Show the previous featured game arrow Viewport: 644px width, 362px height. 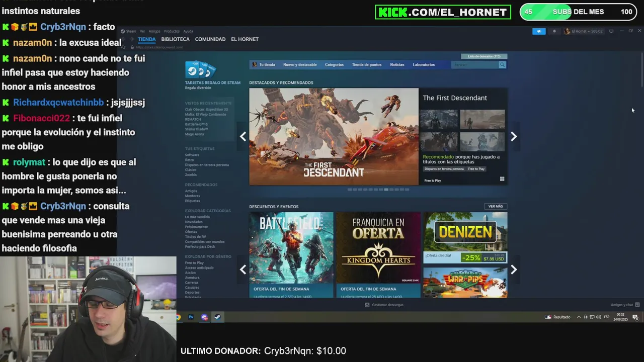pos(243,137)
